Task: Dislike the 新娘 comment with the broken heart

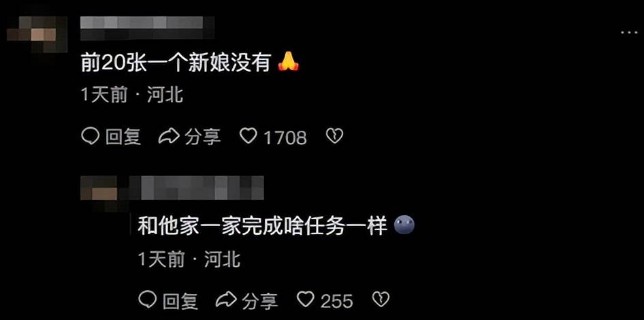Action: click(334, 136)
